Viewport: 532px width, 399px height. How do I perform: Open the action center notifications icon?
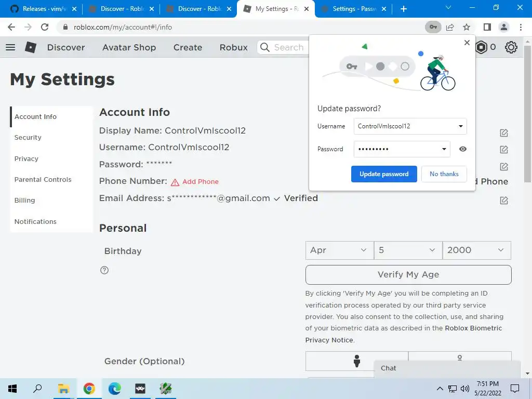point(515,389)
